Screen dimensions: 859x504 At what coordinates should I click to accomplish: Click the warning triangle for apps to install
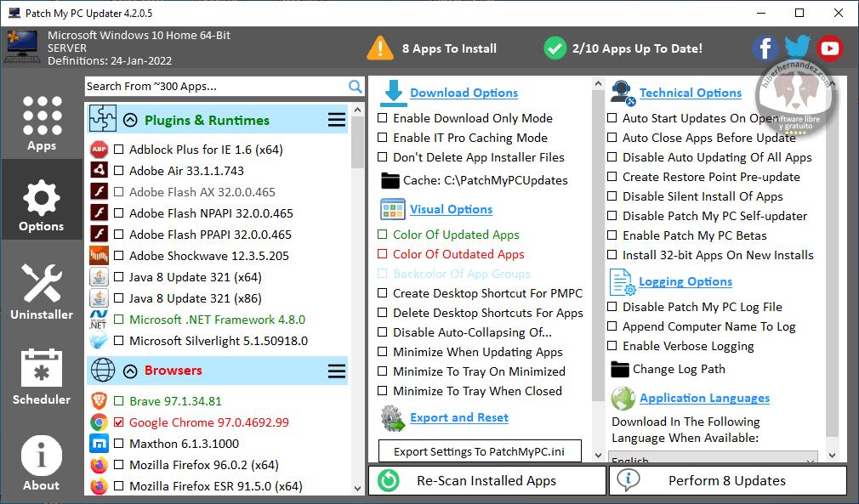click(379, 48)
